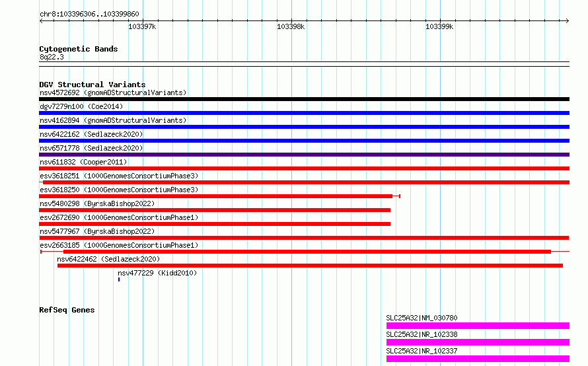588x366 pixels.
Task: Open esv3618250 1000Genomes Phase3 label
Action: (119, 190)
